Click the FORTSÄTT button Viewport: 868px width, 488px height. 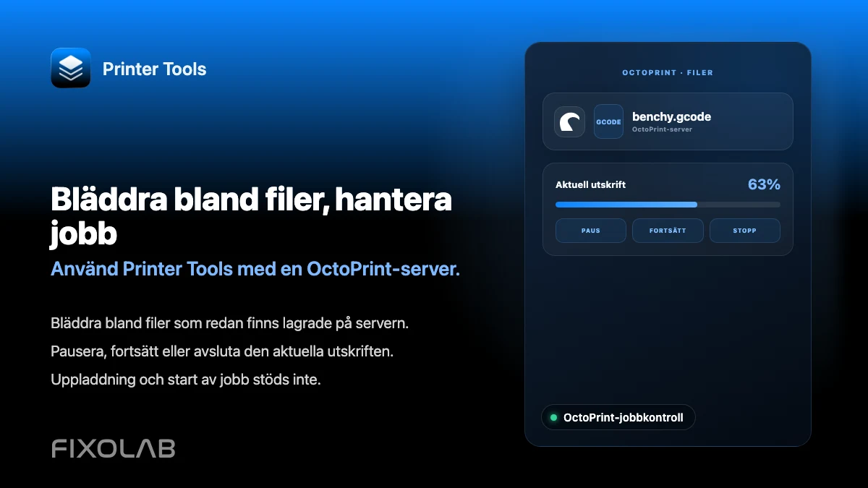668,231
